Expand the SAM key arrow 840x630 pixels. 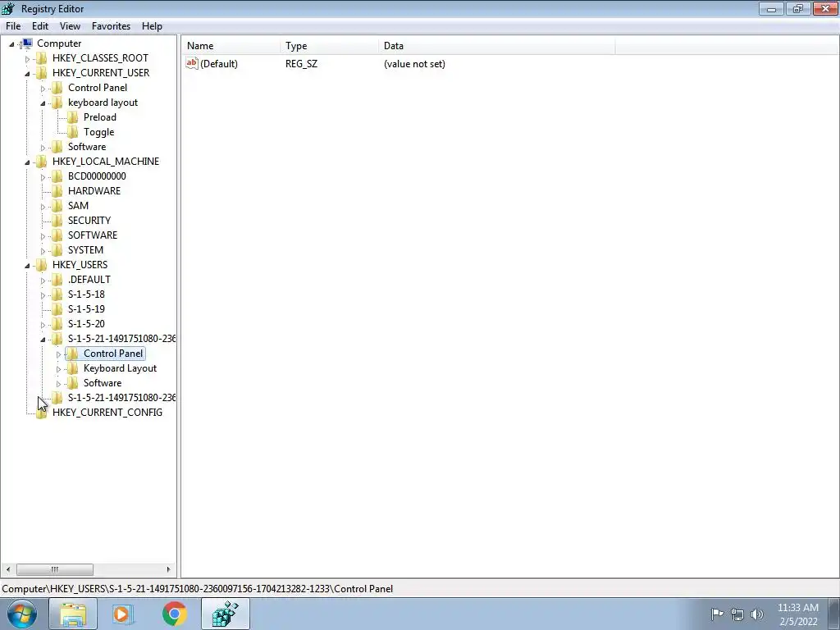point(43,206)
